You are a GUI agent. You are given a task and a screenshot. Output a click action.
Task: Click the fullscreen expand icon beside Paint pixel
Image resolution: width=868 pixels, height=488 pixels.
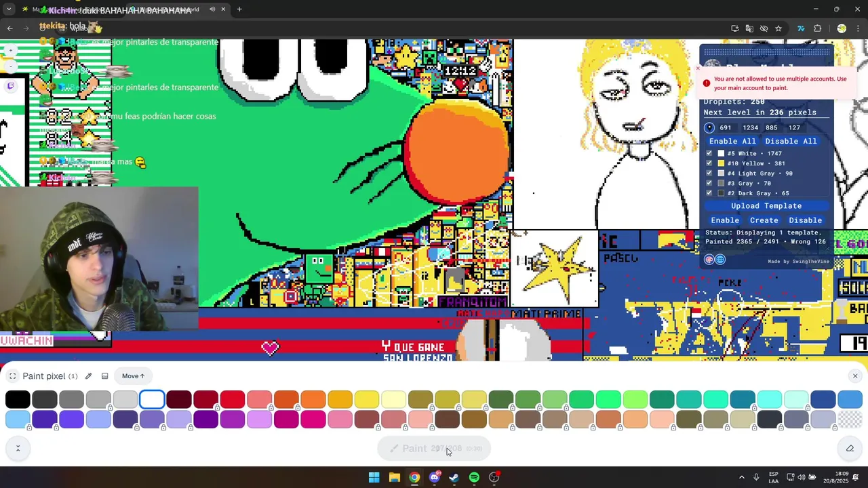(x=12, y=376)
